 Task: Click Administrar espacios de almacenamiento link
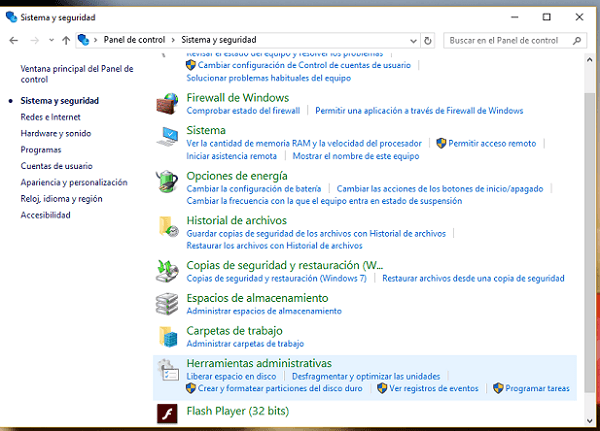tap(264, 311)
